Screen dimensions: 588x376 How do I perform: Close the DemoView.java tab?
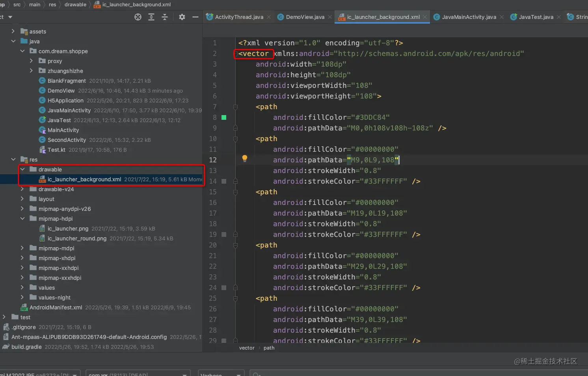[330, 17]
